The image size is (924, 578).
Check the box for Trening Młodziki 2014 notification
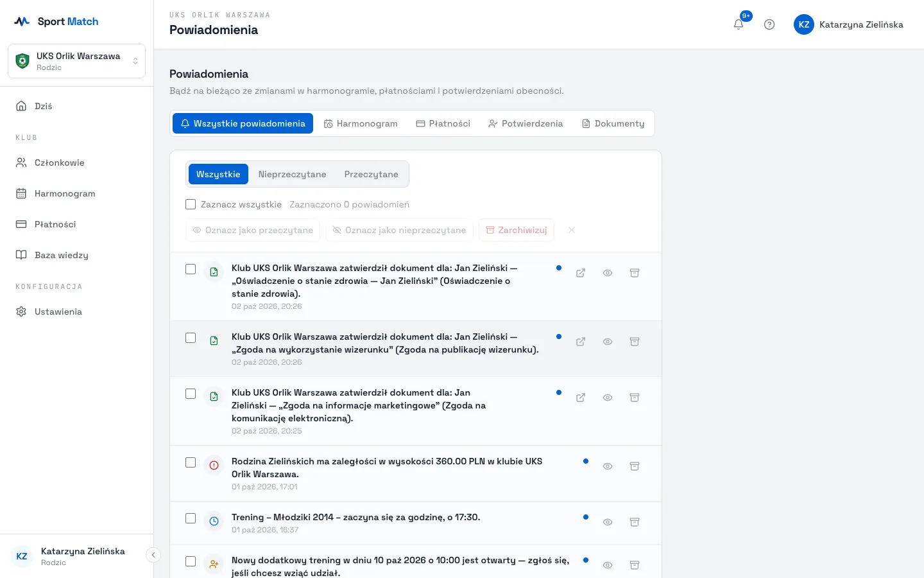point(191,518)
